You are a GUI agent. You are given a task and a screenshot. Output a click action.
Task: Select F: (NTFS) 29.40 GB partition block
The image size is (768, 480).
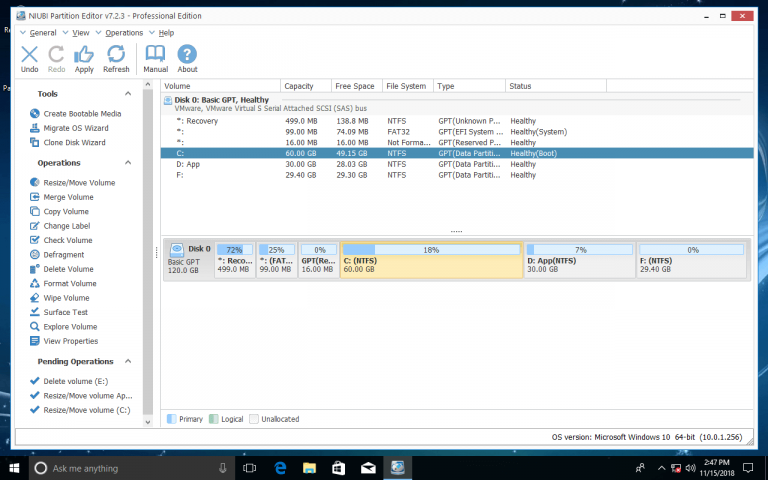[x=691, y=260]
